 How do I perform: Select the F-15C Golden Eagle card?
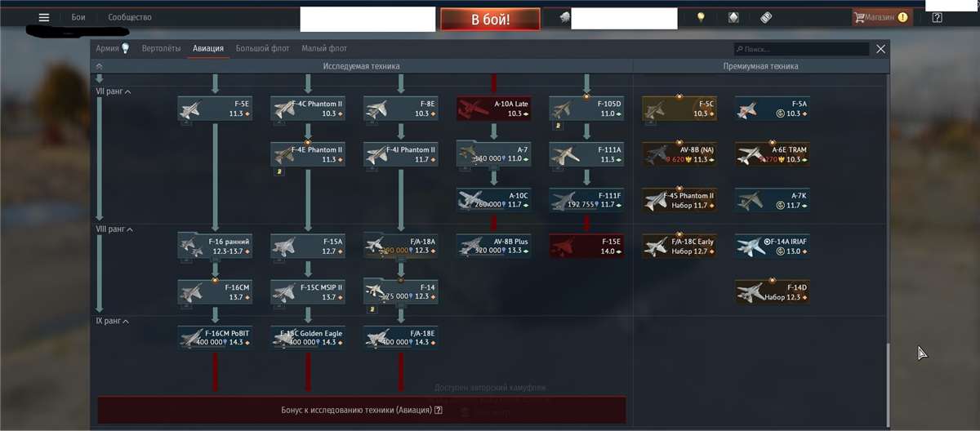pyautogui.click(x=307, y=338)
